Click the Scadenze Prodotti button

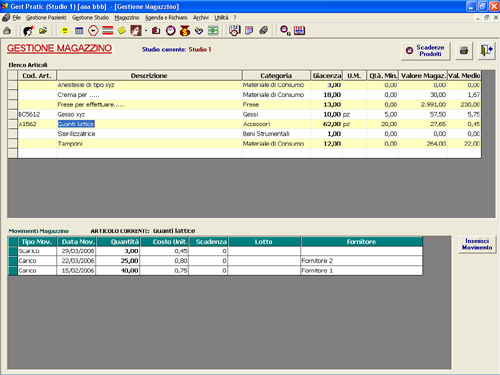pyautogui.click(x=426, y=51)
